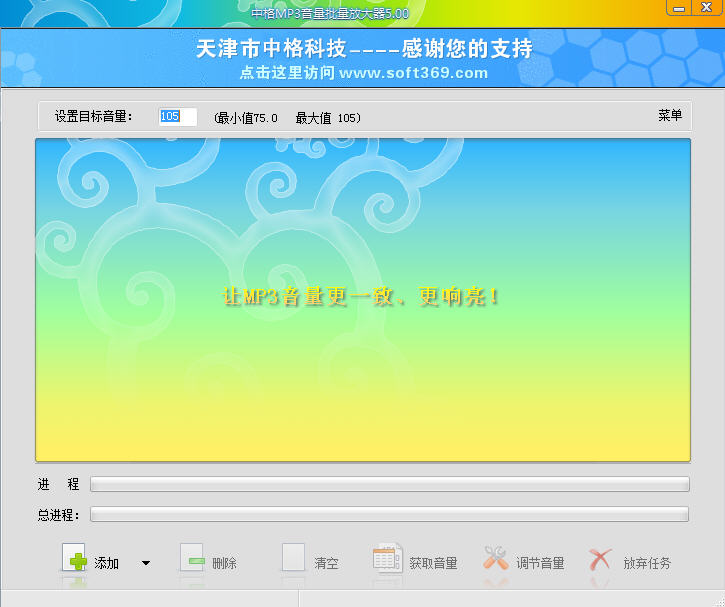This screenshot has width=725, height=607.
Task: Click the 删除 button label
Action: (224, 563)
